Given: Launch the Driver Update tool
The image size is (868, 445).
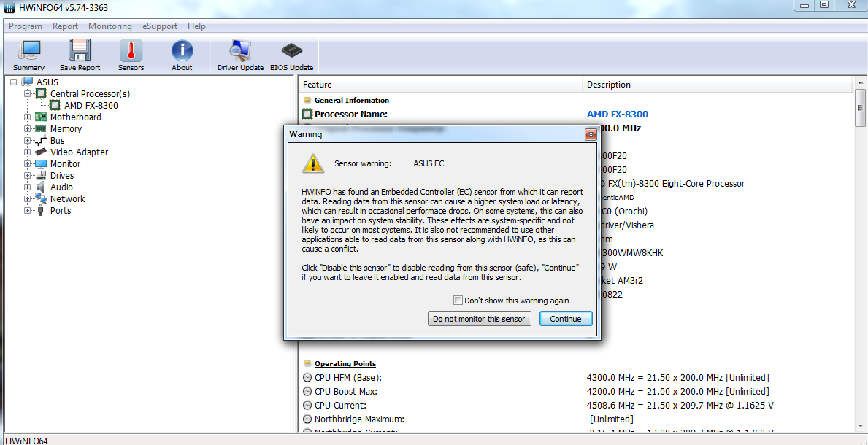Looking at the screenshot, I should 240,50.
